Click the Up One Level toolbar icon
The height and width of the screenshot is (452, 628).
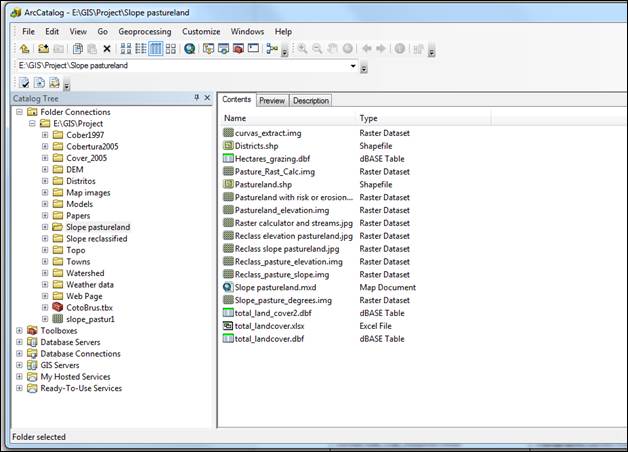pos(24,48)
